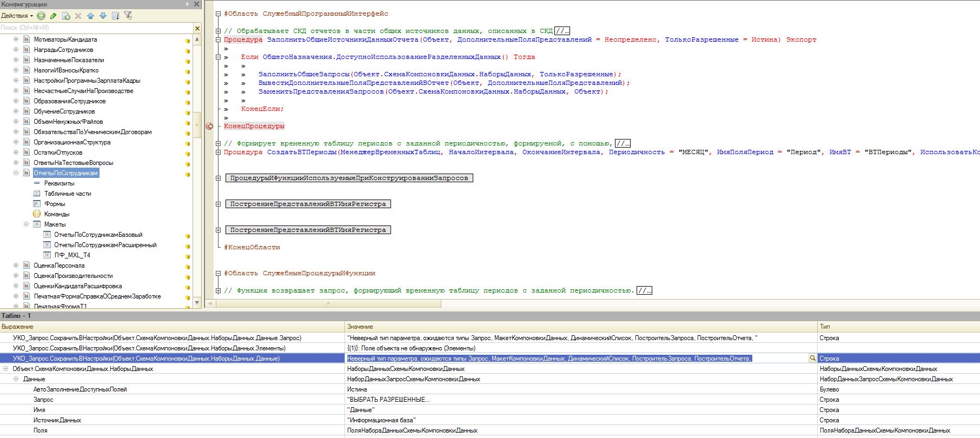The height and width of the screenshot is (438, 980).
Task: Expand ПроцедурыИФункцииИспользуемыеПриКонструированииЗапросов folded region
Action: (218, 178)
